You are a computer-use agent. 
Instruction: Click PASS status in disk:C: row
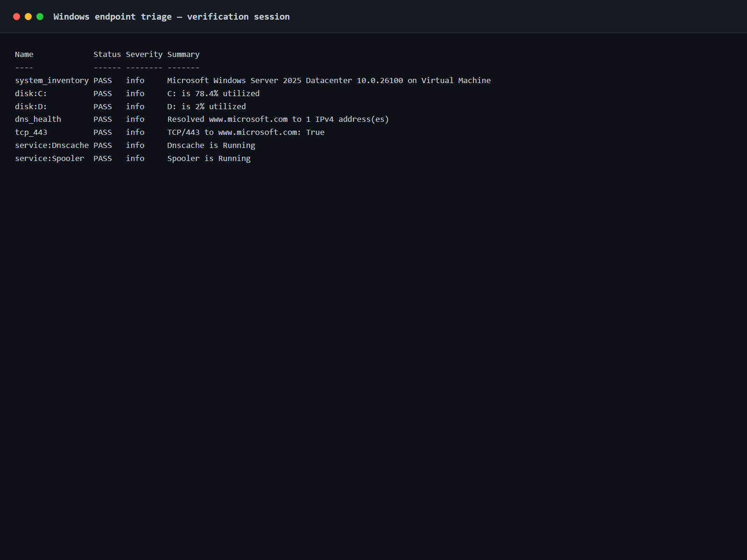[x=103, y=93]
